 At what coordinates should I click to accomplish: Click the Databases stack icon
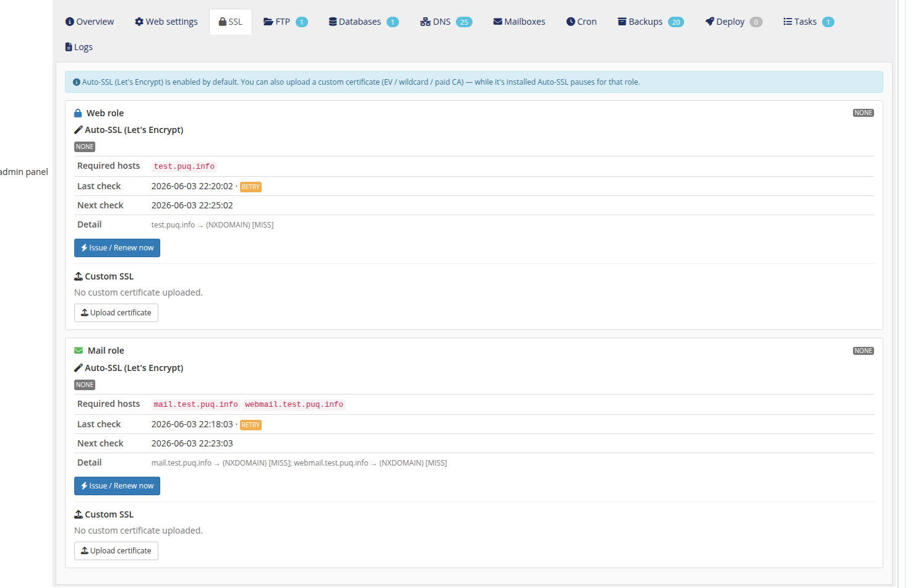(x=333, y=22)
